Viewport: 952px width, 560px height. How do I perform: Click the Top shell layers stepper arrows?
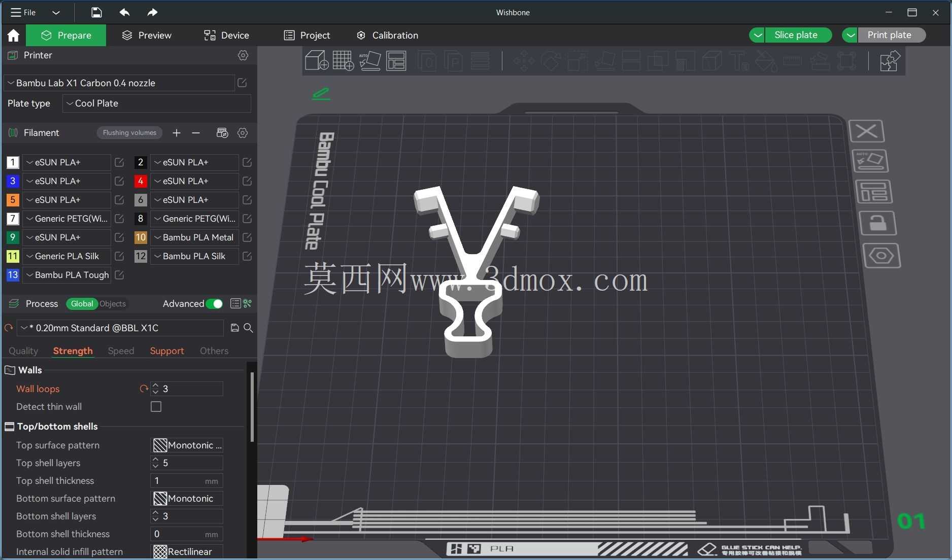[x=155, y=463]
